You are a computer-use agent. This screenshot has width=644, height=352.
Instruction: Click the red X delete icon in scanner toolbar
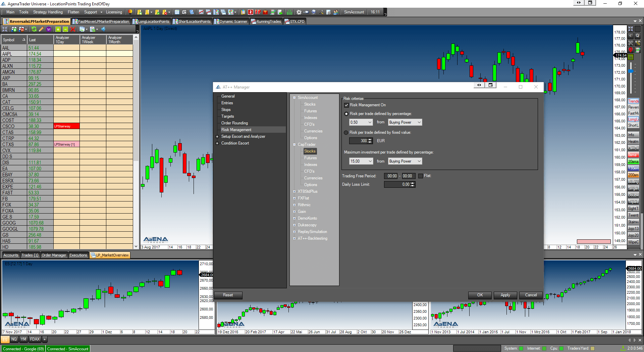(x=73, y=30)
